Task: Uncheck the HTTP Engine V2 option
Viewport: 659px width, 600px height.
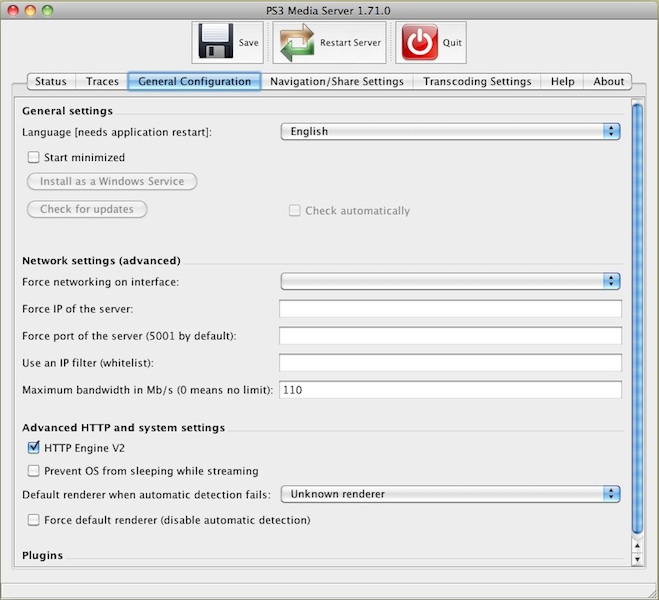Action: click(34, 447)
